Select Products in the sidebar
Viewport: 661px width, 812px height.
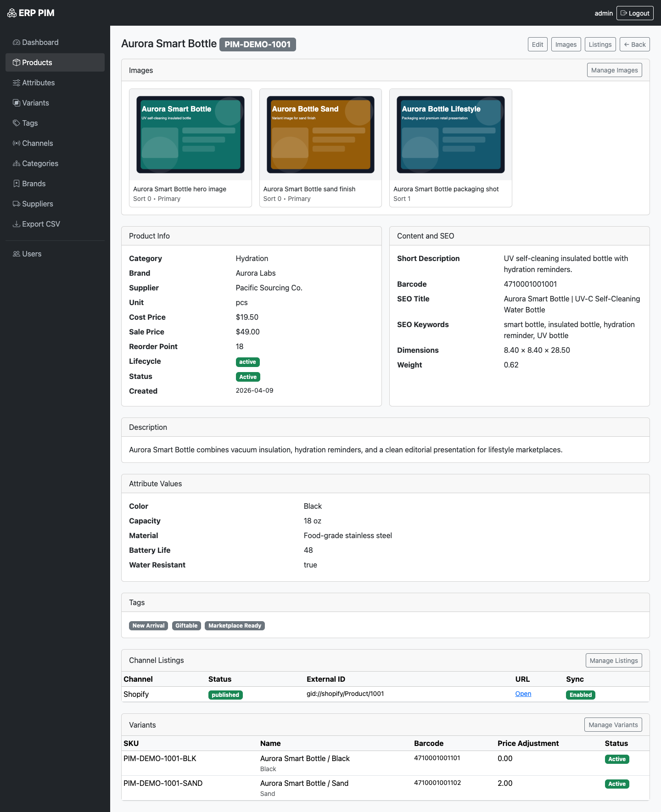[x=37, y=62]
